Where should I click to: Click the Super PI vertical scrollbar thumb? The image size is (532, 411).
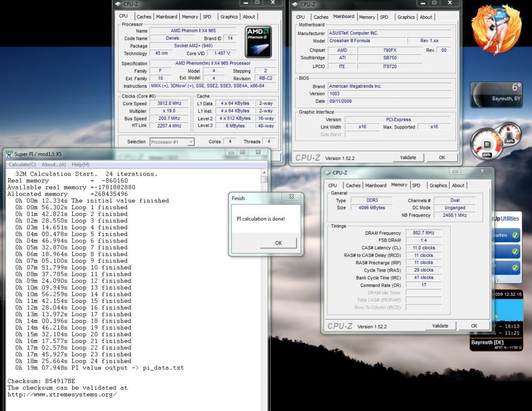point(264,179)
